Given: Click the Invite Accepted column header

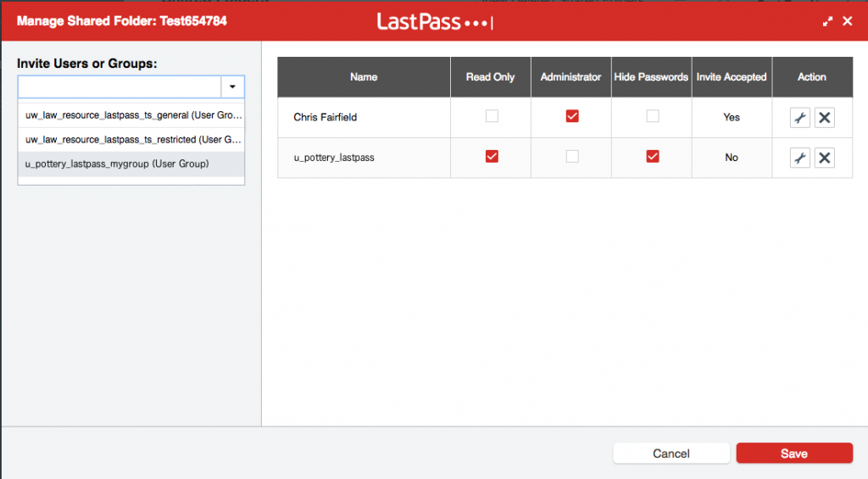Looking at the screenshot, I should [x=732, y=77].
